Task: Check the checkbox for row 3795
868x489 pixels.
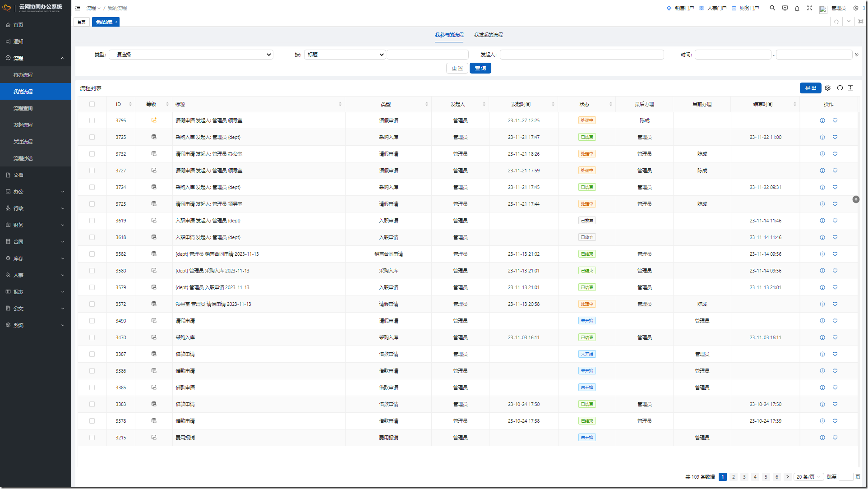Action: [92, 120]
